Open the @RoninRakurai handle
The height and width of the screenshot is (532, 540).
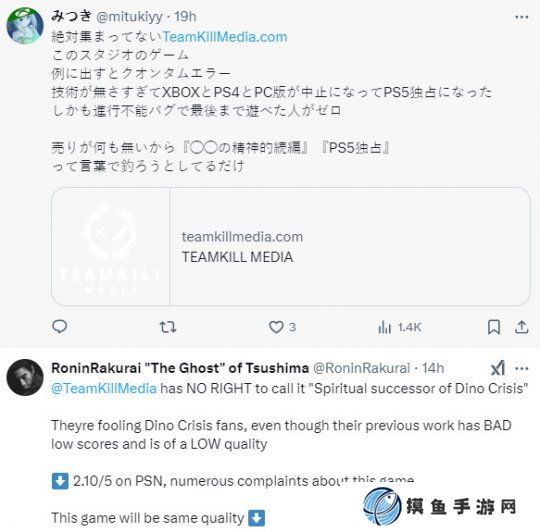click(362, 368)
